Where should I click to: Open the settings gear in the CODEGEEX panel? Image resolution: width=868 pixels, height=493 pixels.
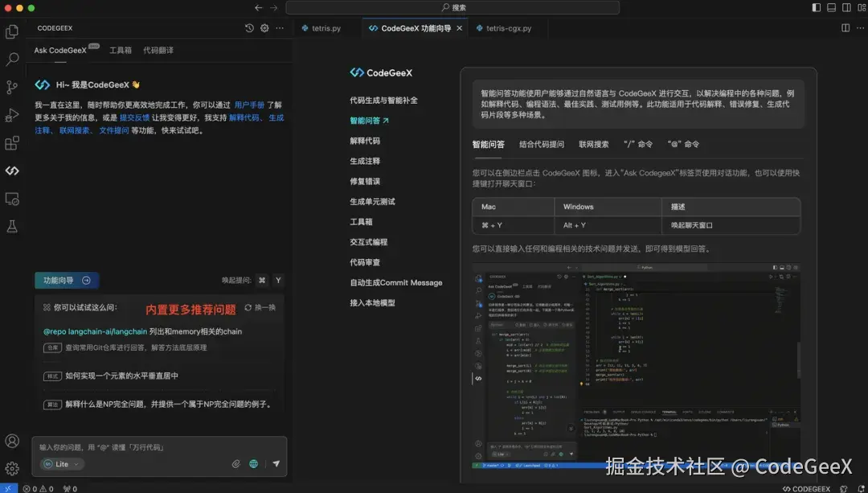pyautogui.click(x=264, y=27)
